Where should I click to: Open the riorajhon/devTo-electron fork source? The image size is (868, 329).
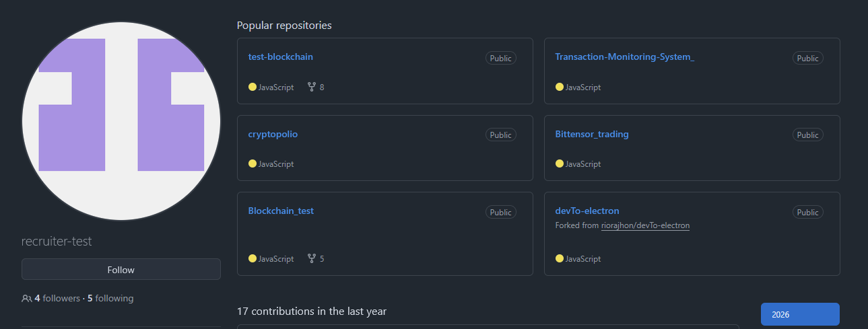645,225
